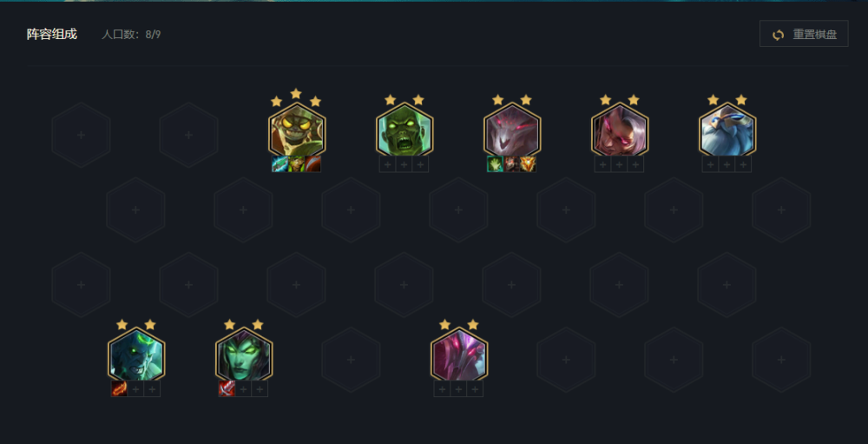Click the 重置棋盘 reset board button
868x444 pixels.
tap(804, 34)
